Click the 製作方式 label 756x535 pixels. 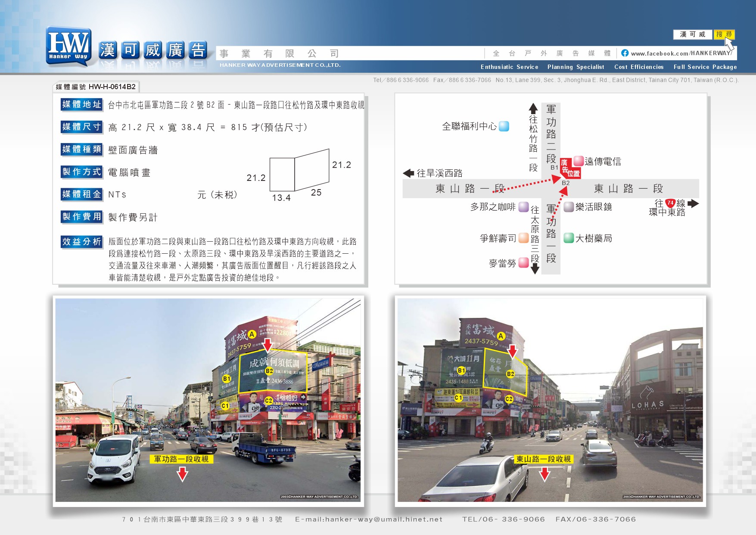click(81, 171)
